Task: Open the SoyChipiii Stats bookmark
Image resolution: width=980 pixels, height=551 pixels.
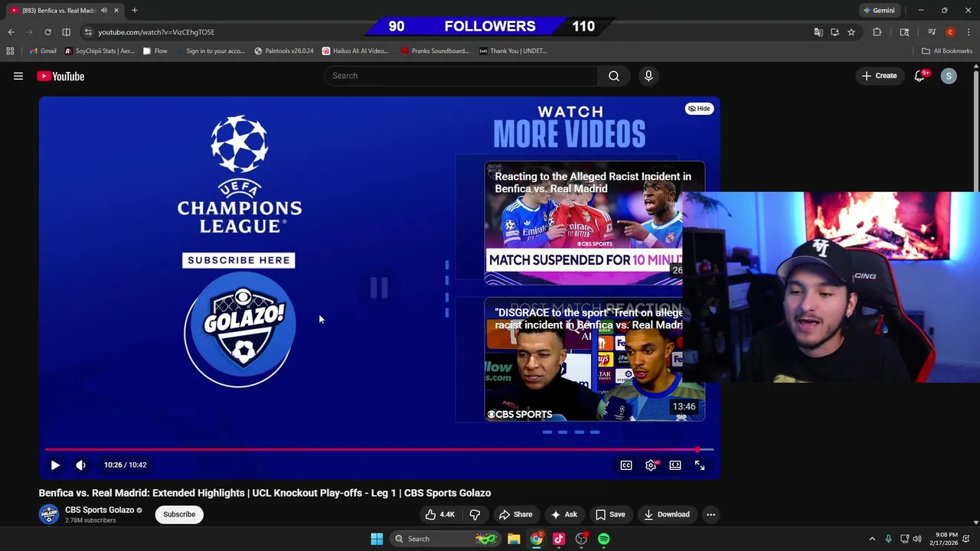Action: tap(100, 51)
